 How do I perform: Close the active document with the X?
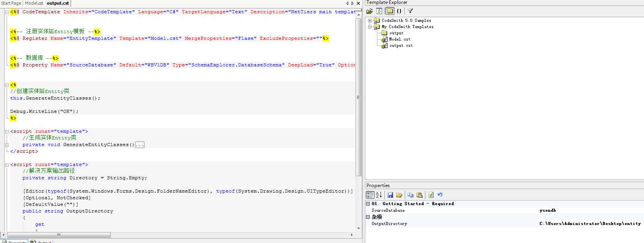click(x=358, y=3)
